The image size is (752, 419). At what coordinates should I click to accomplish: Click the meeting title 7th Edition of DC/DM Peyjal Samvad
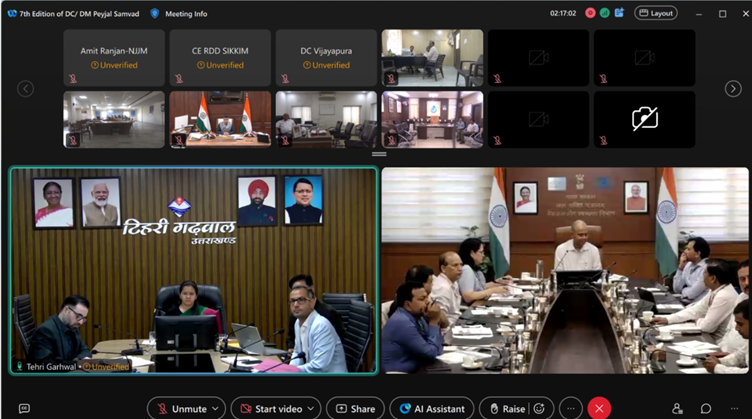click(79, 14)
